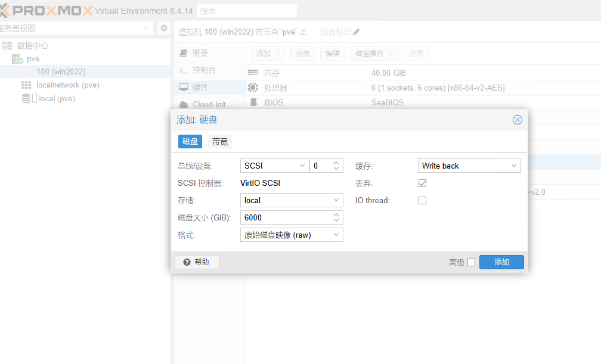
Task: Switch to the 带宽 (Bandwidth) tab
Action: coord(220,142)
